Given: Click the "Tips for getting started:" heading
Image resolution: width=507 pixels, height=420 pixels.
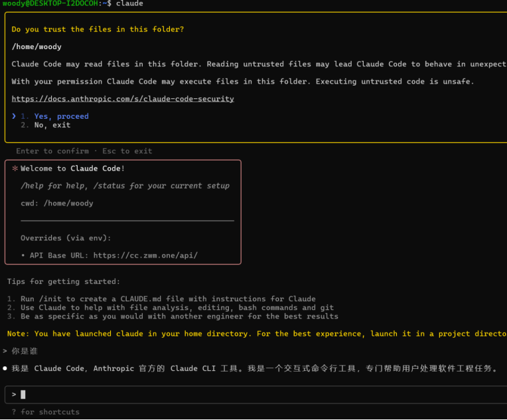Looking at the screenshot, I should [64, 281].
